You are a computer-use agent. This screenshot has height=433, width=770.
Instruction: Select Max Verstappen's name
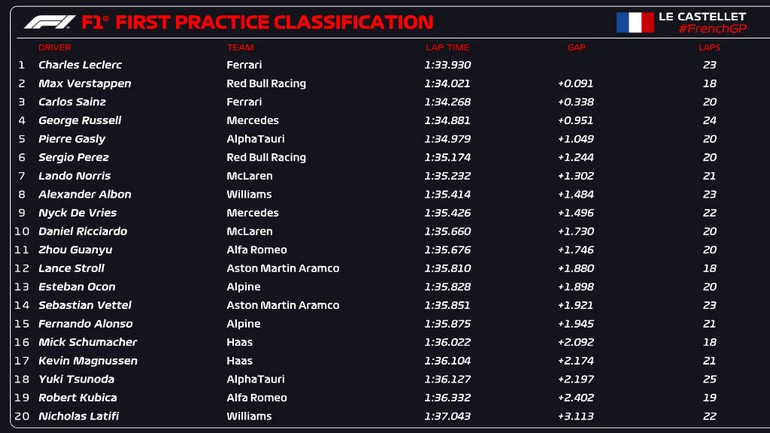coord(84,84)
